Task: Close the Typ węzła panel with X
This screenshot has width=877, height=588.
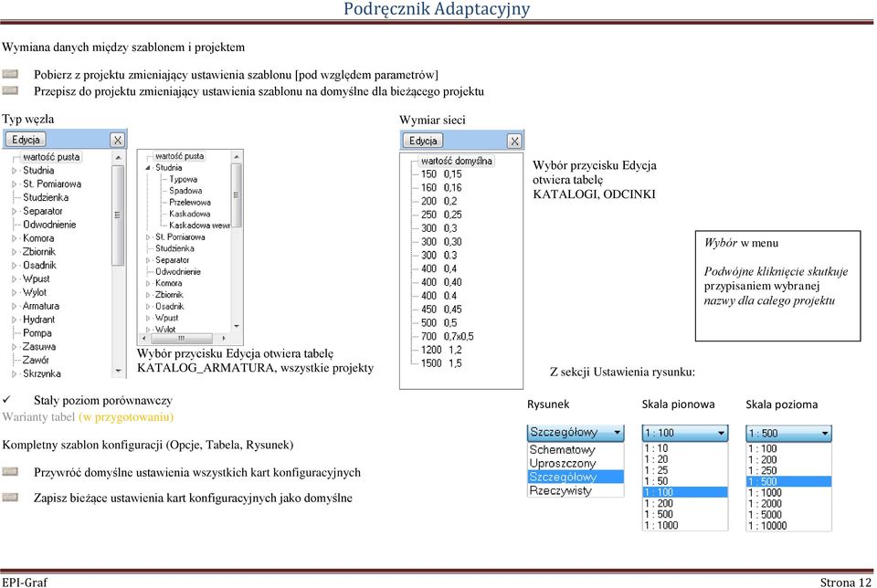Action: 118,140
